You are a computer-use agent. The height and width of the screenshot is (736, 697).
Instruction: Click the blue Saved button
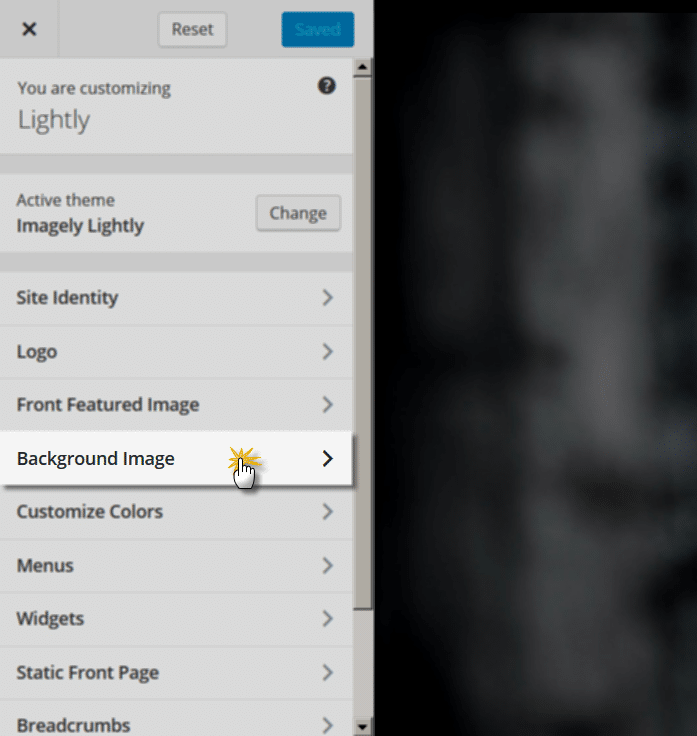[x=318, y=30]
